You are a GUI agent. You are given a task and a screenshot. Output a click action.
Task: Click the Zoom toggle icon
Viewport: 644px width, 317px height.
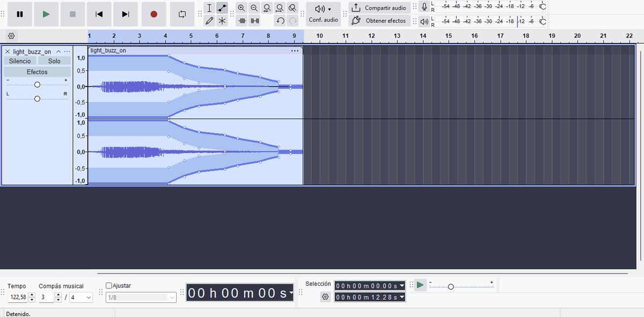coord(292,8)
